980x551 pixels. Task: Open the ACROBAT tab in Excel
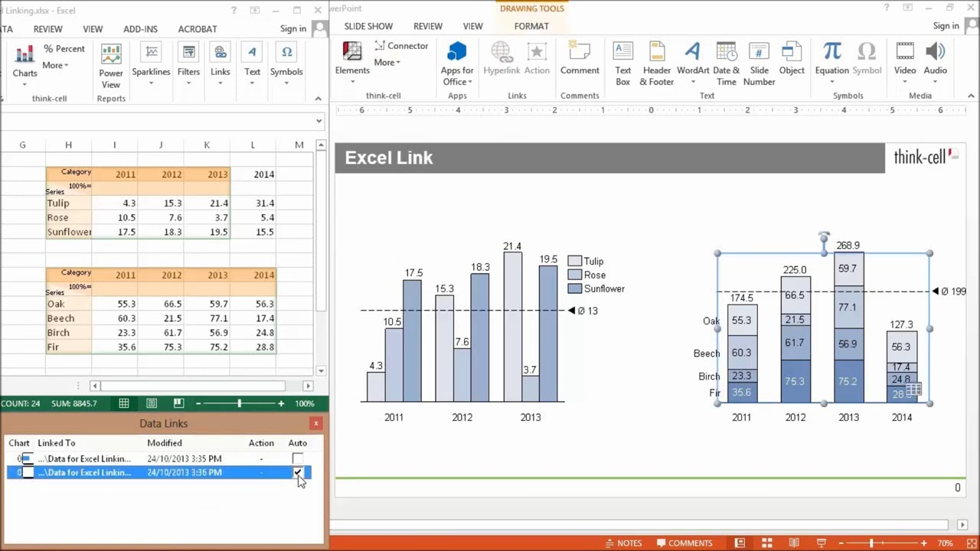pyautogui.click(x=198, y=28)
